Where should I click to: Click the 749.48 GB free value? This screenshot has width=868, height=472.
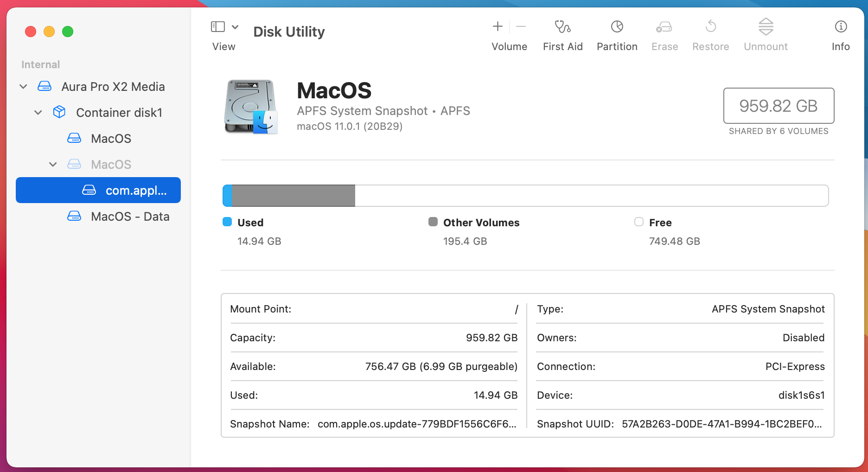pyautogui.click(x=675, y=241)
